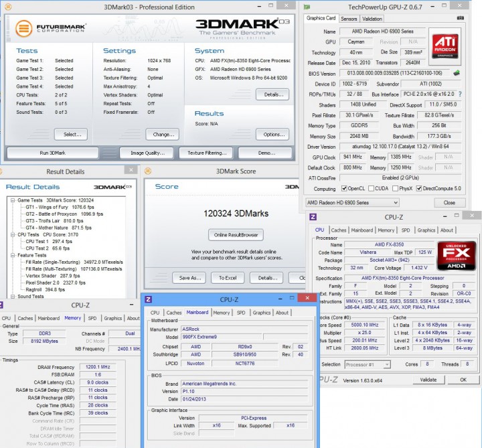Click Details... button in 3DMark Score window
The height and width of the screenshot is (448, 482).
(x=266, y=278)
